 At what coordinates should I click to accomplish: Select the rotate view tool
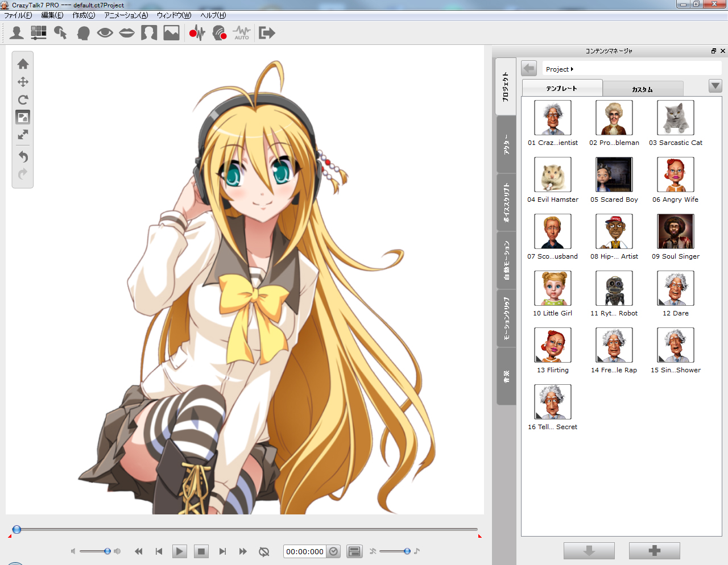(23, 99)
